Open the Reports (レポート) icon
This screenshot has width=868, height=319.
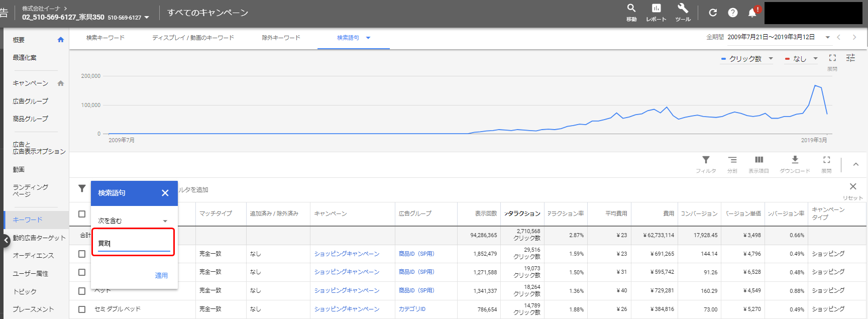(656, 9)
